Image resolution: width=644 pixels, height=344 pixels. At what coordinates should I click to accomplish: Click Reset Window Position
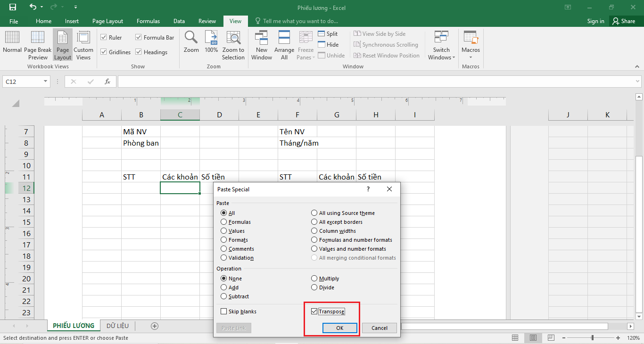[x=387, y=56]
